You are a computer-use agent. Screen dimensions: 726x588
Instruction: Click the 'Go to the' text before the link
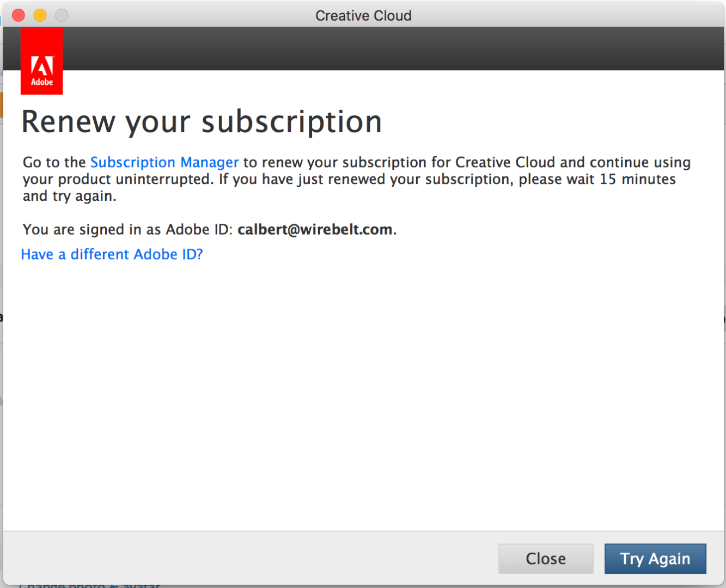coord(54,162)
